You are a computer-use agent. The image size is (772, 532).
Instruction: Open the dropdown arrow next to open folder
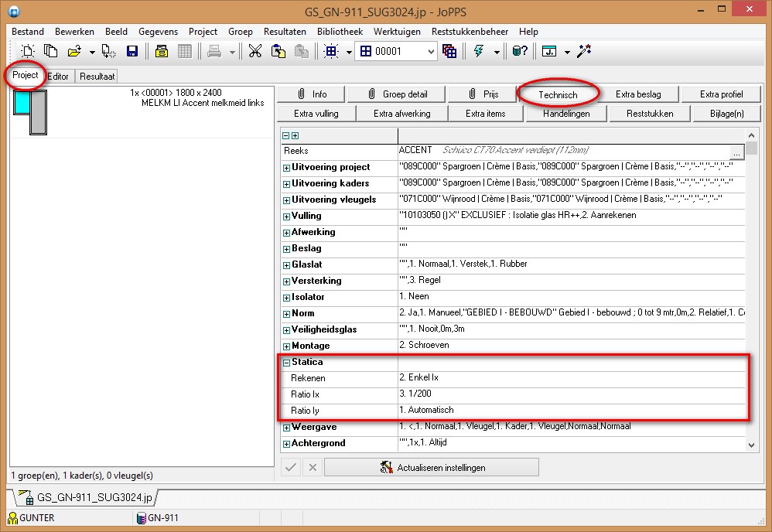[x=92, y=52]
